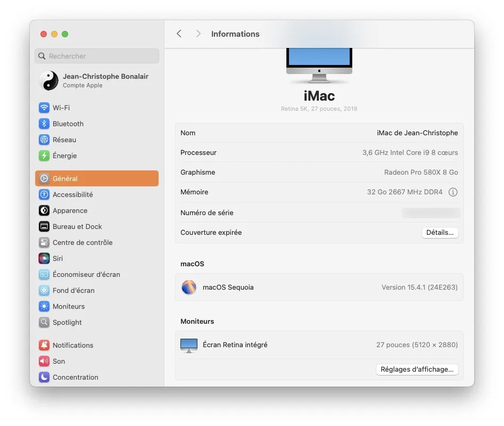504x426 pixels.
Task: Click the Écran Retina intégré monitor icon
Action: click(x=189, y=346)
